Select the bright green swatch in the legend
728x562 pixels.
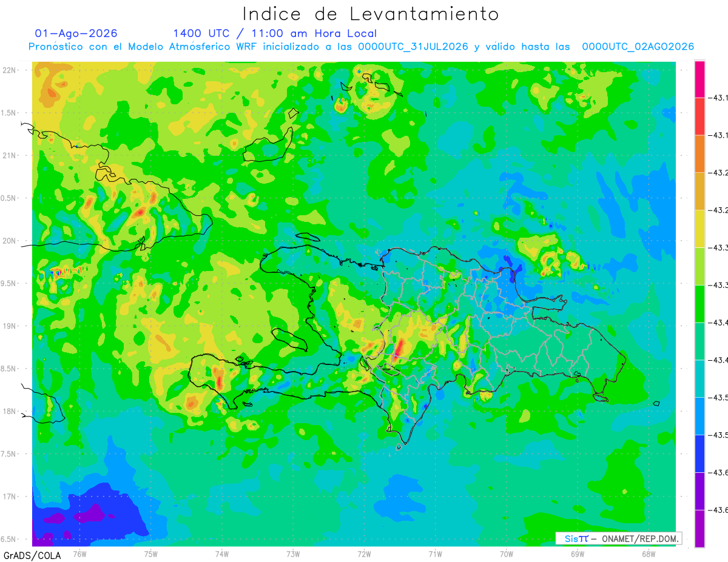click(699, 304)
